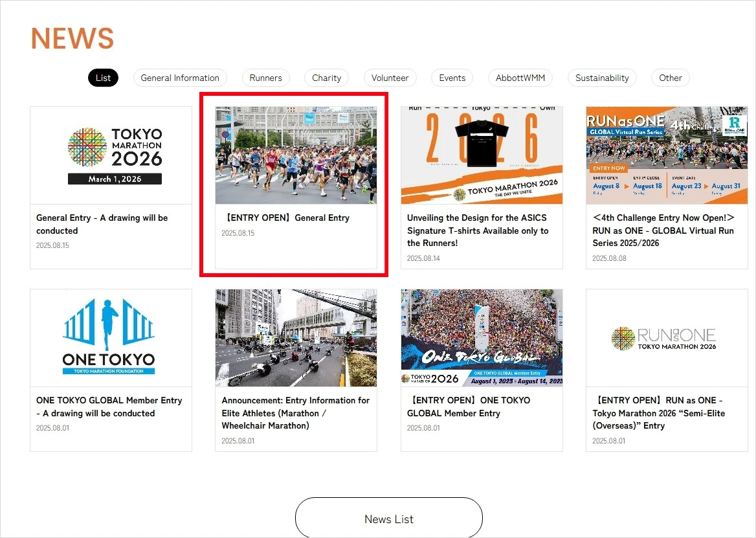Read 'General Entry - A drawing will be conducted'
Screen dimensions: 756x538
(102, 224)
